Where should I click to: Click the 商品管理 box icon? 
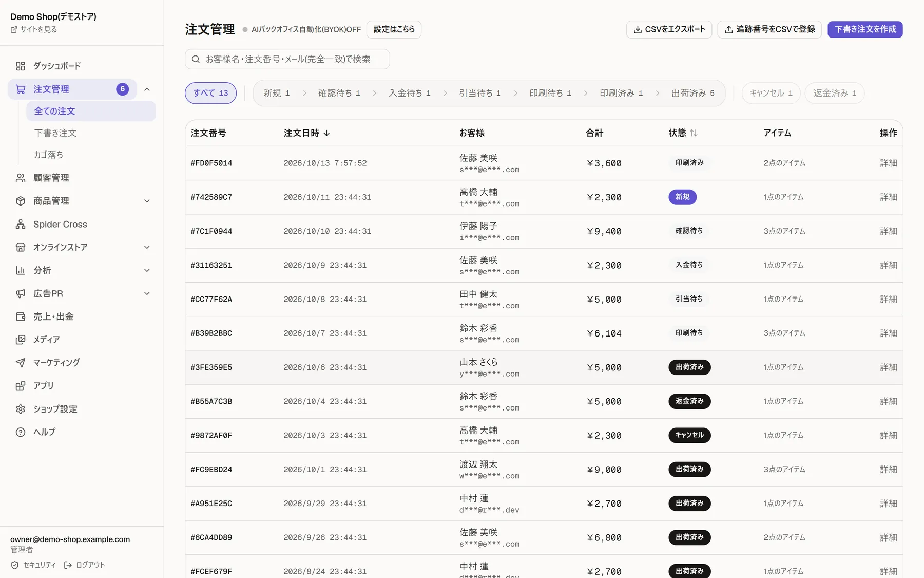(x=21, y=201)
